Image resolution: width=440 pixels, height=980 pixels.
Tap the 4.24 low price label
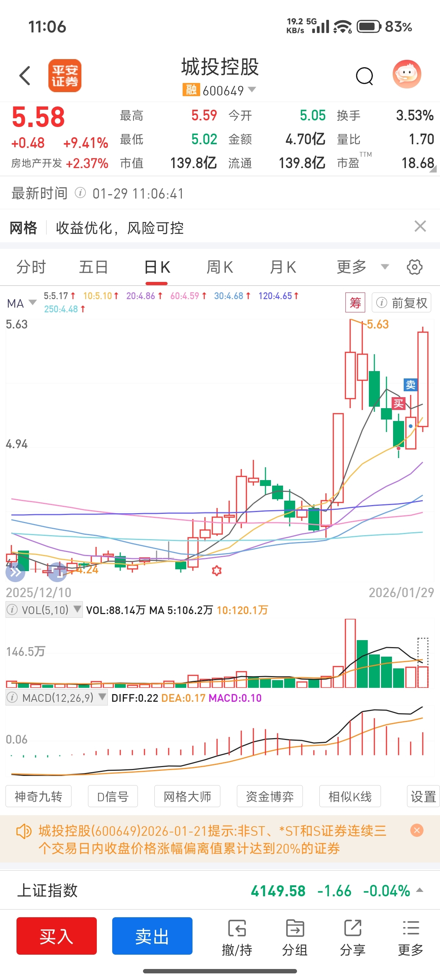point(87,570)
